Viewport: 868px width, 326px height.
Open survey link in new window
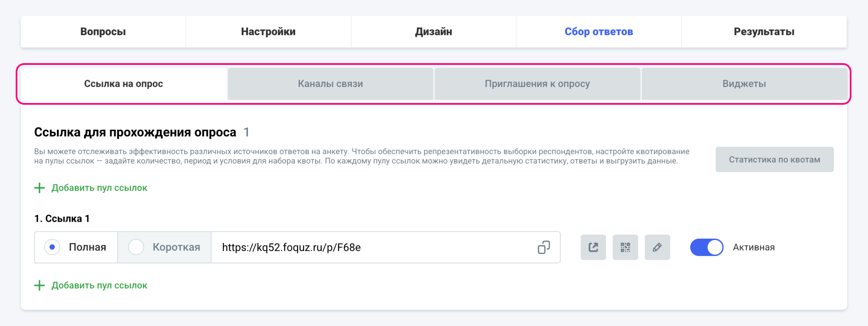point(593,247)
